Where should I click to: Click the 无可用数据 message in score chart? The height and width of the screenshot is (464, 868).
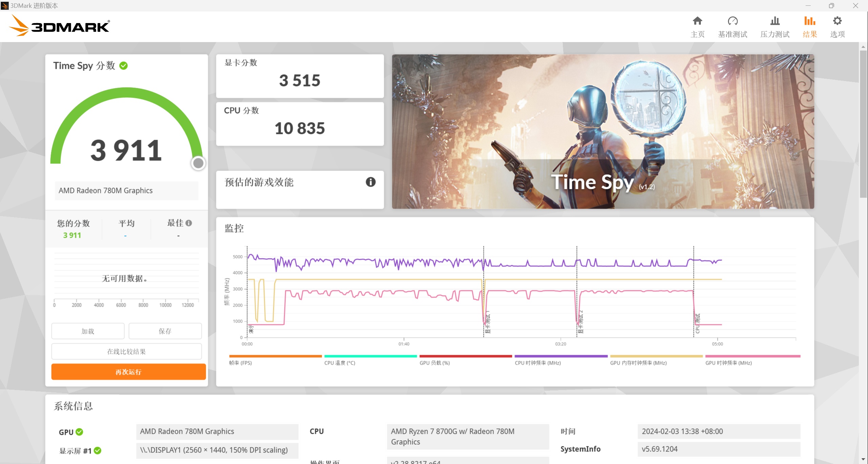tap(124, 278)
